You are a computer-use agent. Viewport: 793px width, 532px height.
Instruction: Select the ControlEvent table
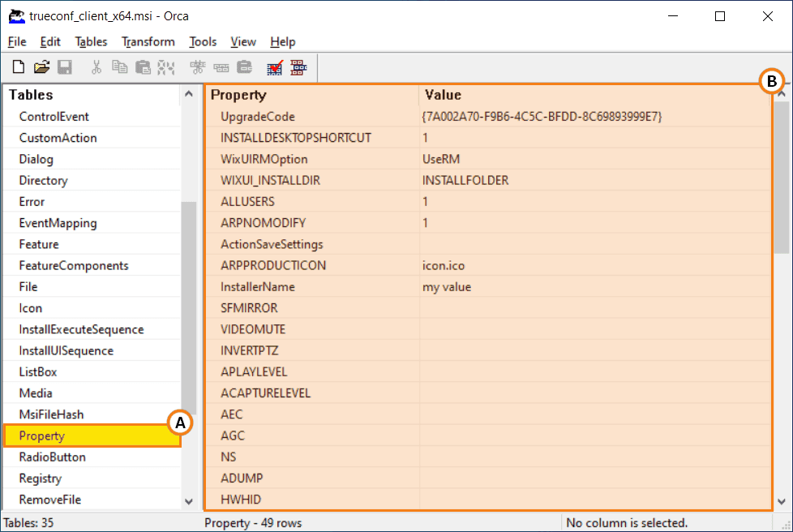click(92, 116)
